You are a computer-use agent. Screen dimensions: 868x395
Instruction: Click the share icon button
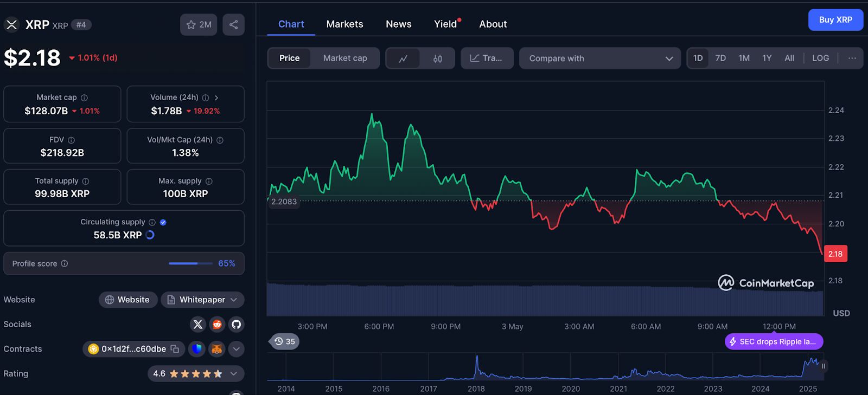pyautogui.click(x=233, y=24)
